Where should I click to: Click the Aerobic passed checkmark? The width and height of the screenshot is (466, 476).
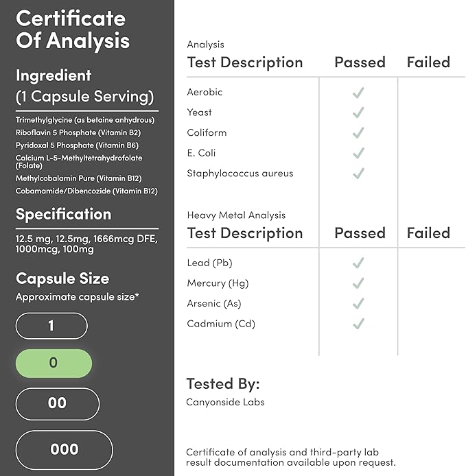[358, 93]
